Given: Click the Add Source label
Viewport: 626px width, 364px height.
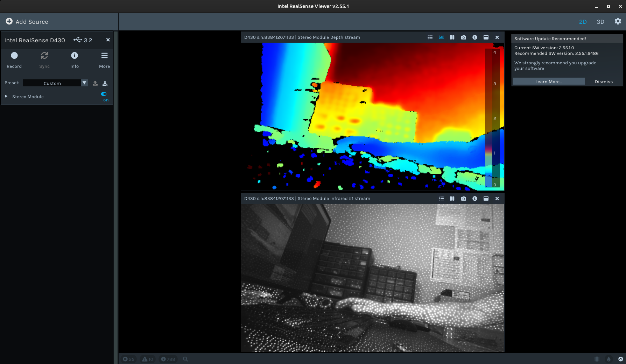Looking at the screenshot, I should [32, 22].
